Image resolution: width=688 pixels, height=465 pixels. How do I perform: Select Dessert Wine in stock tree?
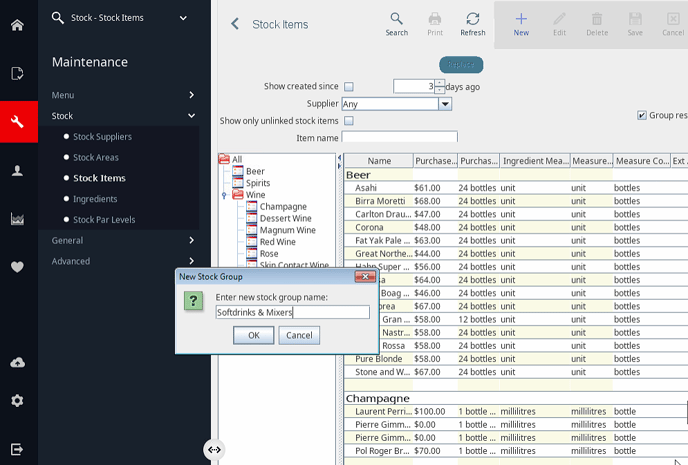point(280,218)
